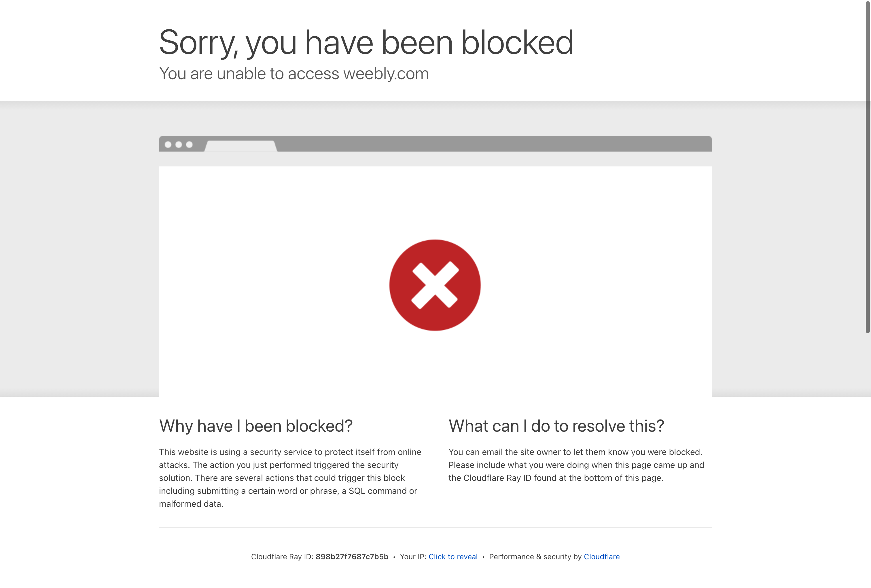Click the second window dot in illustration
The height and width of the screenshot is (588, 871).
pyautogui.click(x=179, y=144)
